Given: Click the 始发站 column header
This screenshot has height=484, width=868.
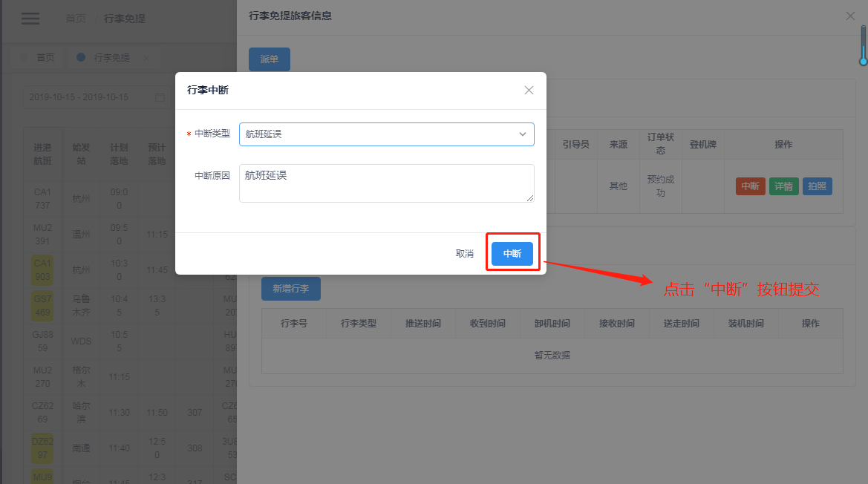Looking at the screenshot, I should 81,154.
